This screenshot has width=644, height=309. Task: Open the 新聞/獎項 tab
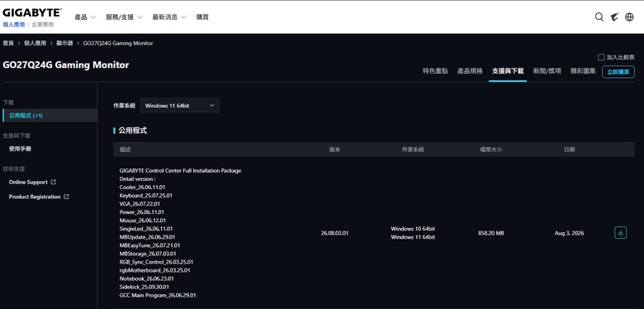(547, 71)
